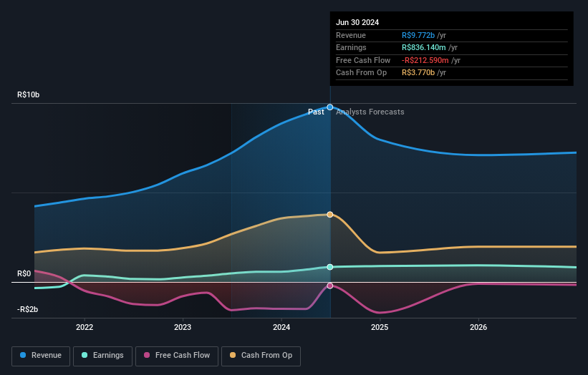588x375 pixels.
Task: Click the 2025 x-axis label
Action: 380,327
